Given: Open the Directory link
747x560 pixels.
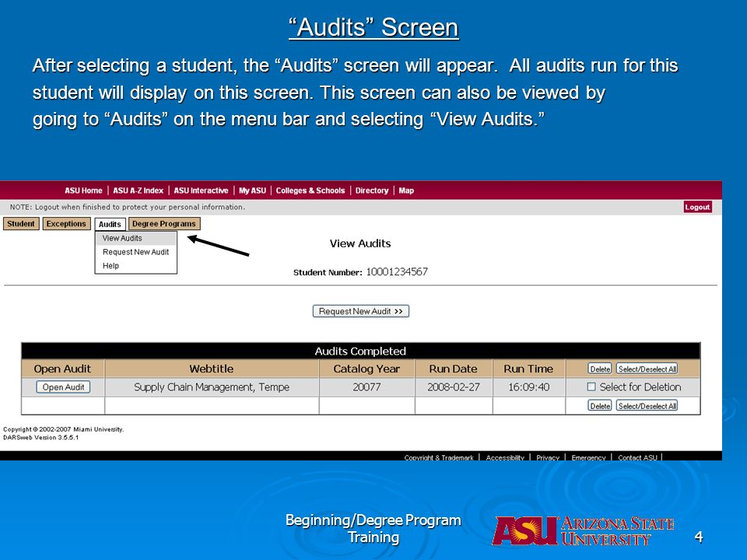Looking at the screenshot, I should click(x=372, y=191).
